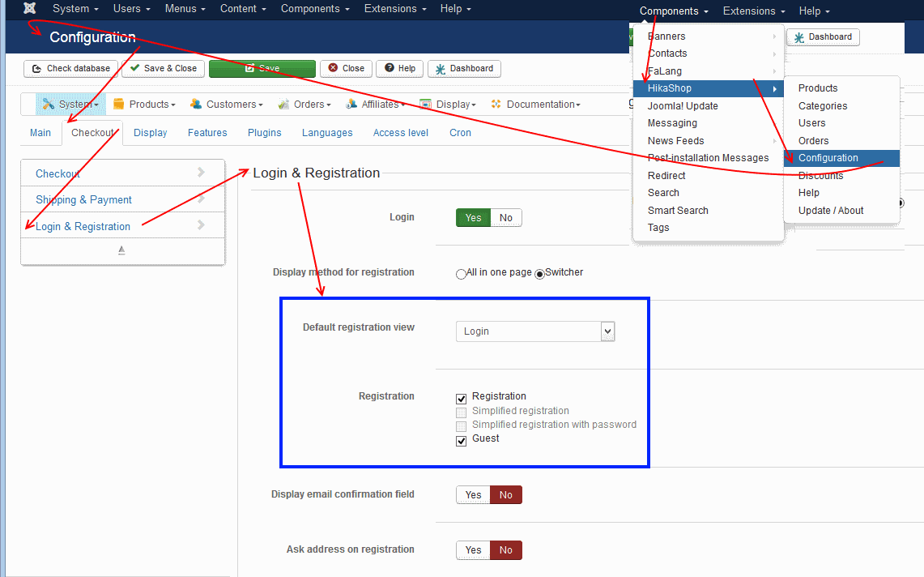924x577 pixels.
Task: Set Login option to No
Action: pyautogui.click(x=505, y=218)
